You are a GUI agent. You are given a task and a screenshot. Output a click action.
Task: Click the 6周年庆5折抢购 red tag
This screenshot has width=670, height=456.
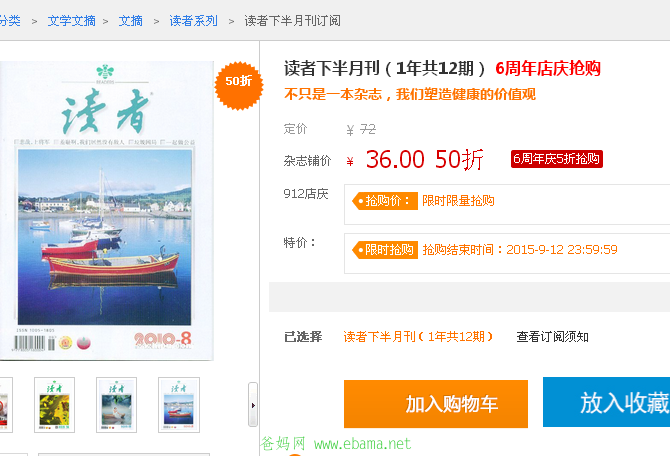pos(557,159)
